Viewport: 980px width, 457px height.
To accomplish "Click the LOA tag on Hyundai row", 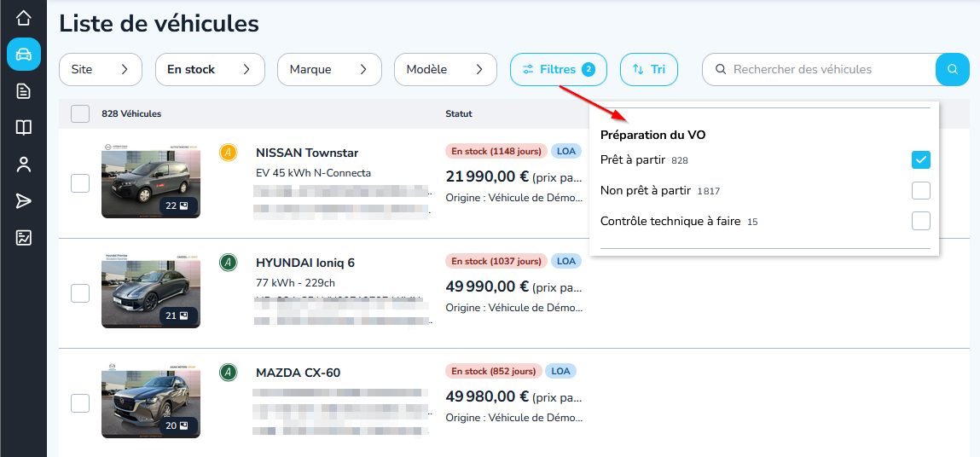I will pyautogui.click(x=566, y=261).
